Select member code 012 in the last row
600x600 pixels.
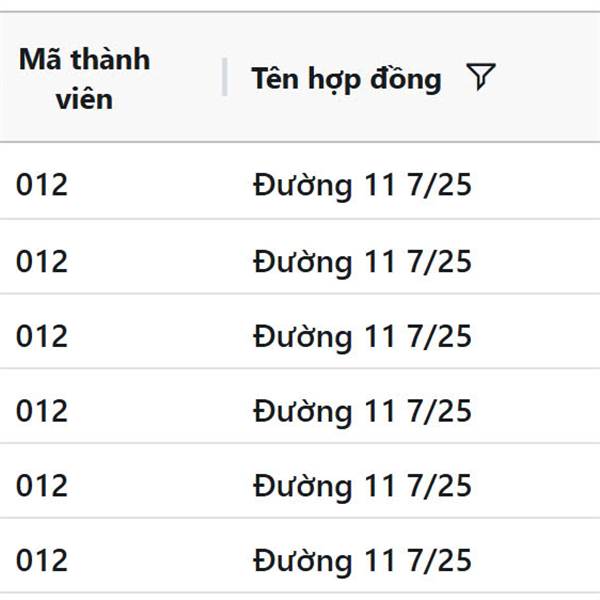pyautogui.click(x=42, y=560)
